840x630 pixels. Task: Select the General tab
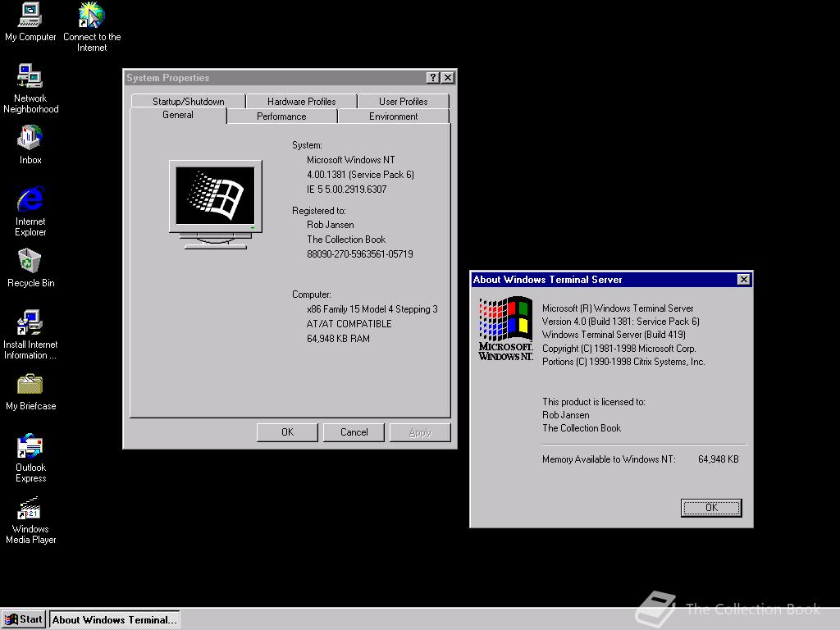178,115
